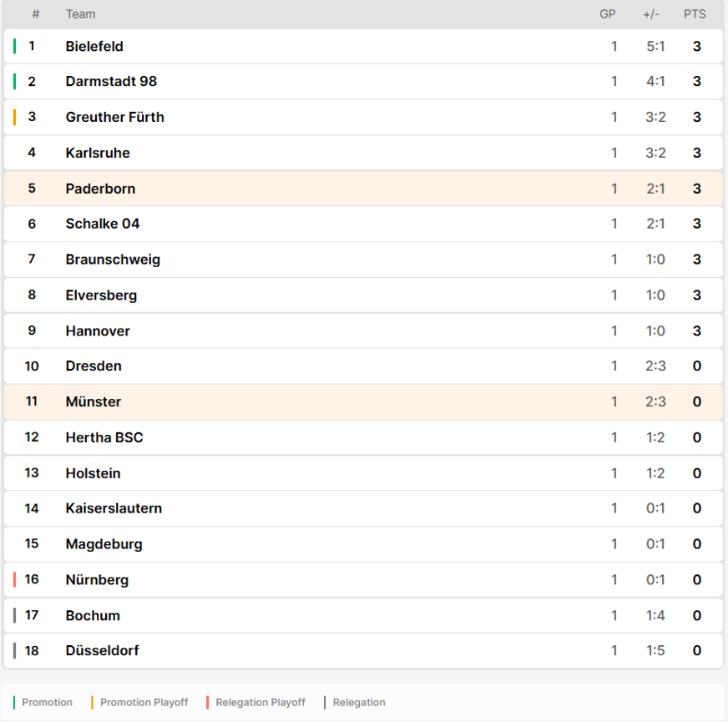This screenshot has height=722, width=728.
Task: Click the Bochum 1:4 goal difference
Action: point(655,615)
